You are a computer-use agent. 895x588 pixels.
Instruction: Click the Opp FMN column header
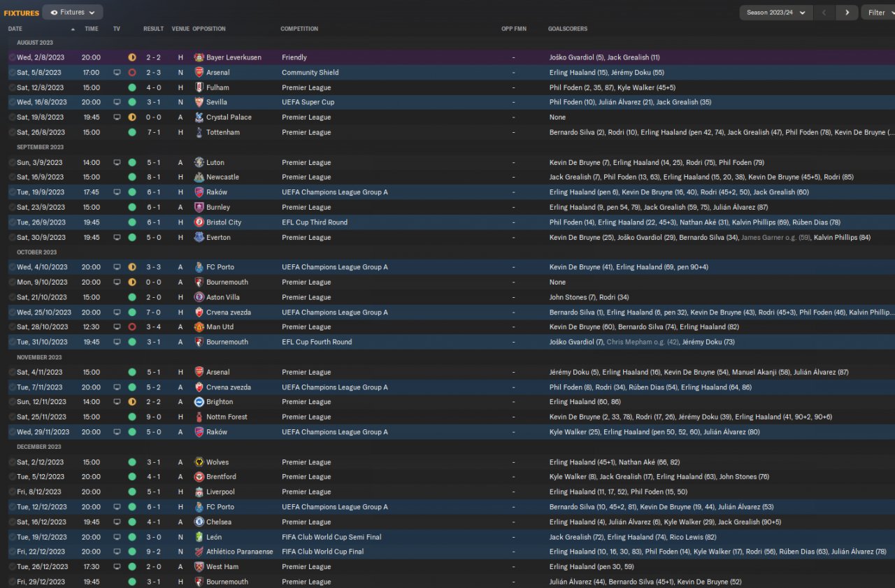click(514, 29)
